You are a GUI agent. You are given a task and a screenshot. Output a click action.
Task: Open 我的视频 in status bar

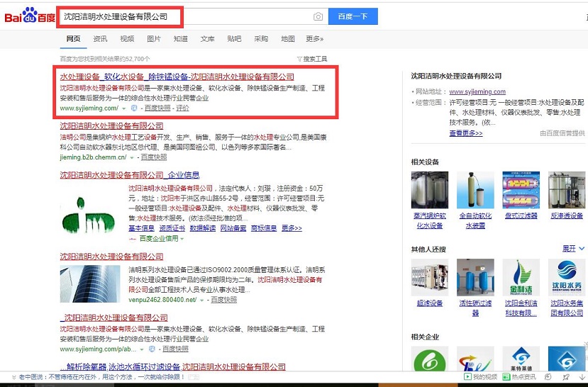(x=481, y=377)
